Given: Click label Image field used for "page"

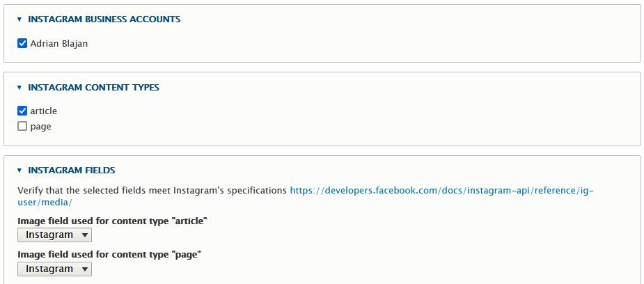Looking at the screenshot, I should coord(109,254).
